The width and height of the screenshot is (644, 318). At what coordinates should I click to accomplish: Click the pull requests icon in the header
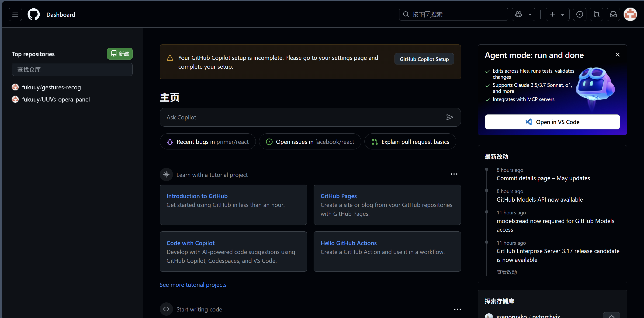tap(596, 14)
